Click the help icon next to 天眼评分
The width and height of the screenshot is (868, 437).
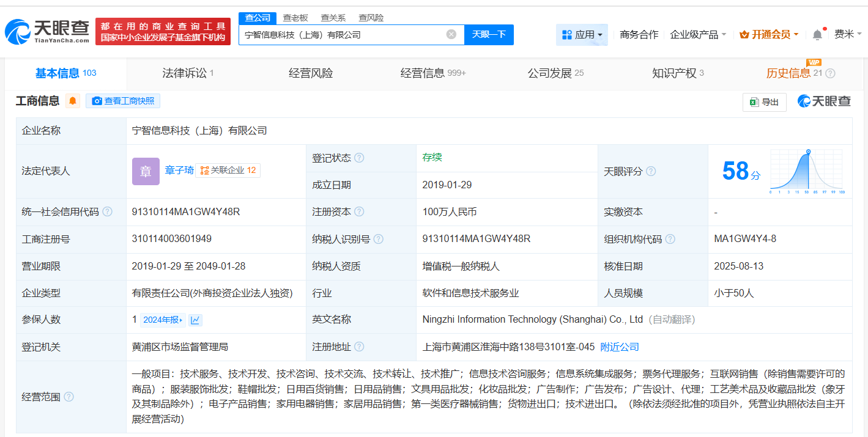point(651,171)
